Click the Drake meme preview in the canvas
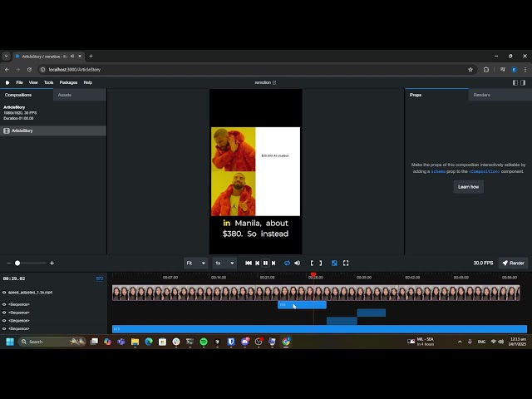The width and height of the screenshot is (532, 399). pyautogui.click(x=255, y=171)
